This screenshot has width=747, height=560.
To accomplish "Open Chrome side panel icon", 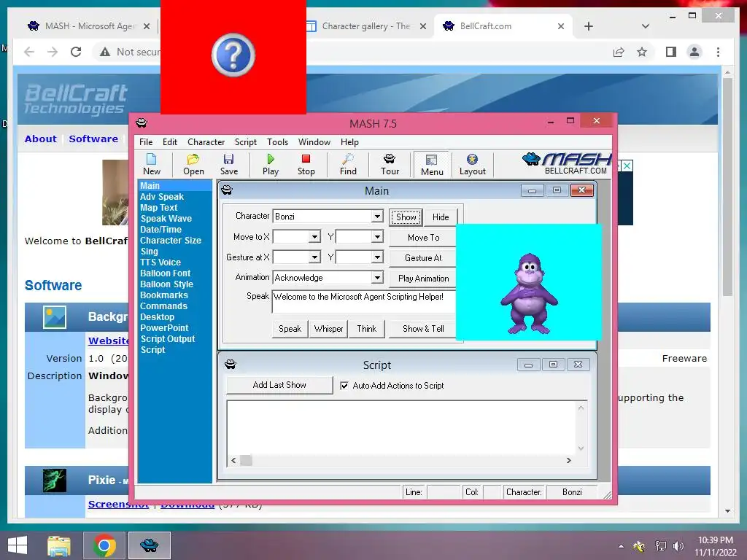I will point(671,52).
